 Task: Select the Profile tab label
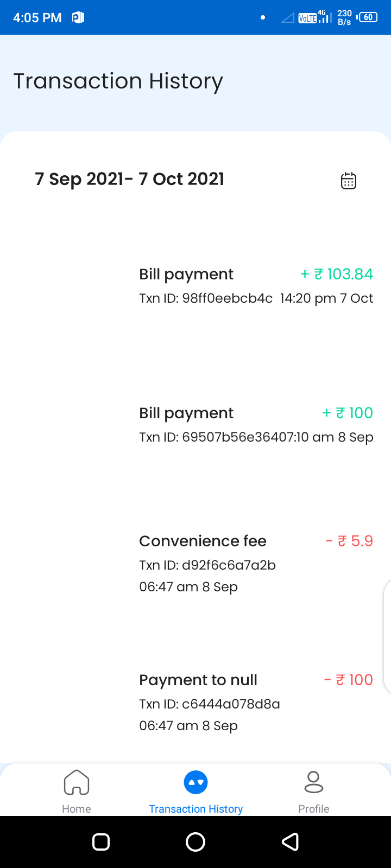pos(314,809)
